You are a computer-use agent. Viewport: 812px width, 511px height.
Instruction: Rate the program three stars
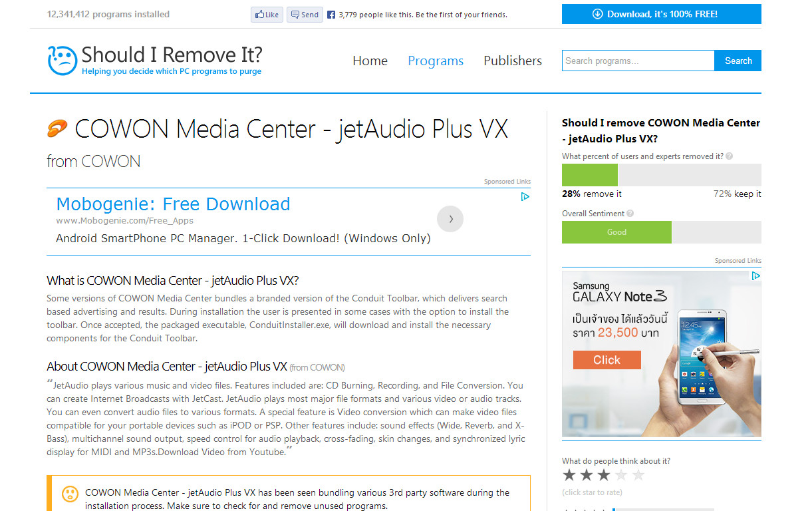(x=604, y=475)
